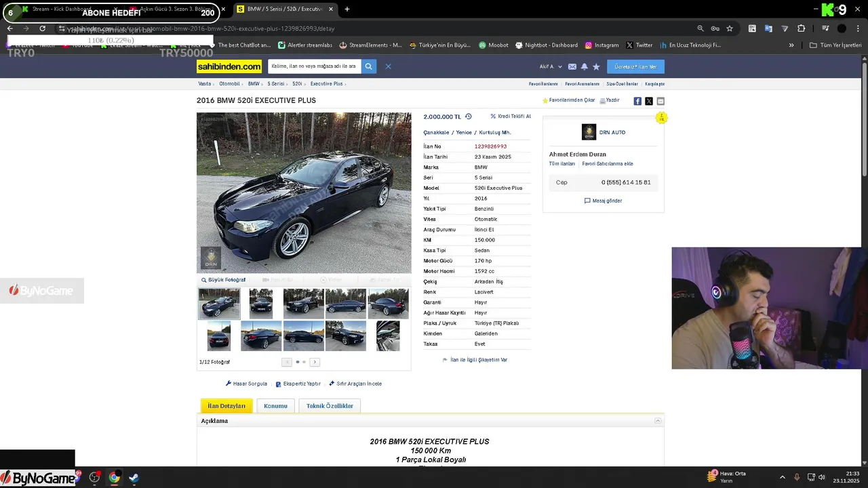Viewport: 868px width, 488px height.
Task: Share the listing on X
Action: 649,101
